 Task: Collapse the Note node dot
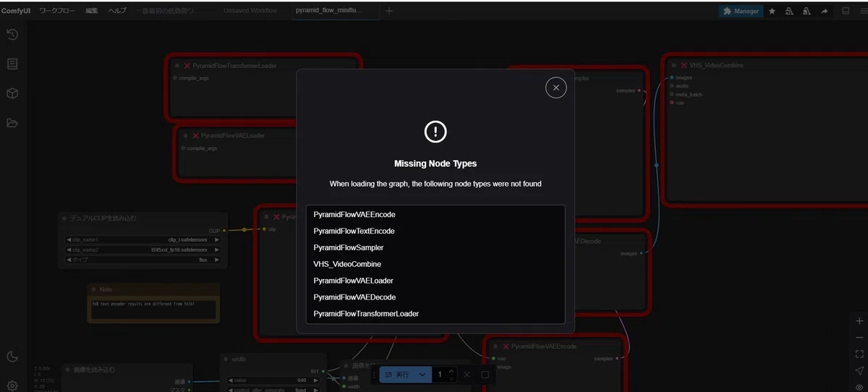tap(93, 289)
